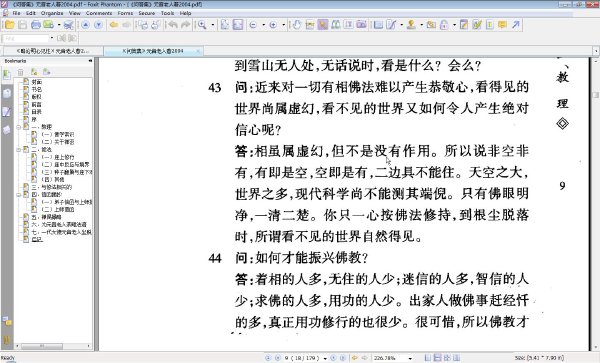600x363 pixels.
Task: Click the Email document toolbar icon
Action: 48,25
